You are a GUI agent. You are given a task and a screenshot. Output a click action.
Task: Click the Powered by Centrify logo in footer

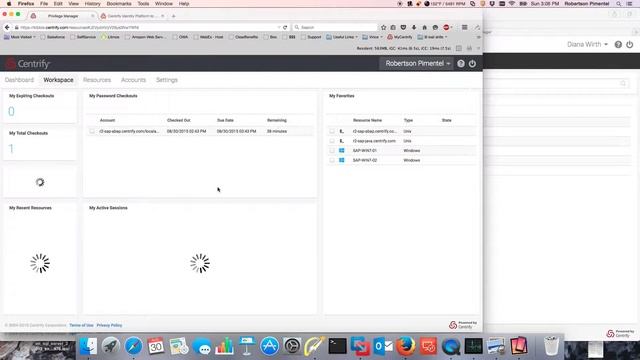click(x=463, y=325)
